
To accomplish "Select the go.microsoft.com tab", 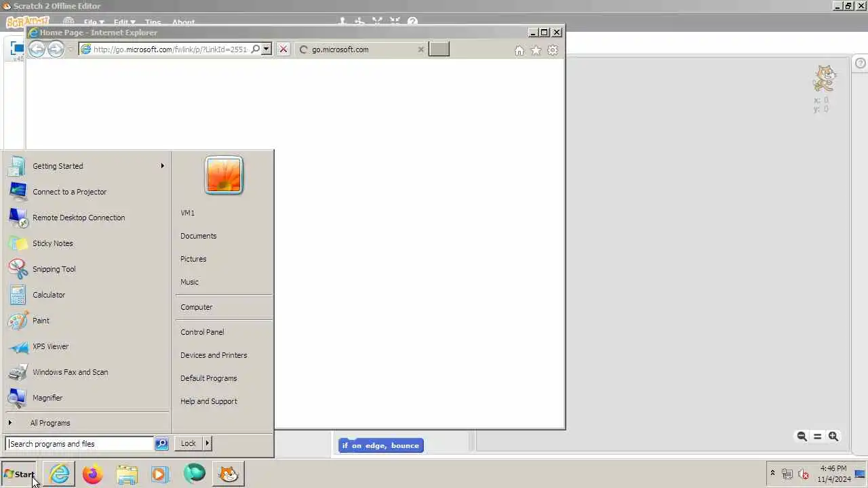I will tap(361, 49).
